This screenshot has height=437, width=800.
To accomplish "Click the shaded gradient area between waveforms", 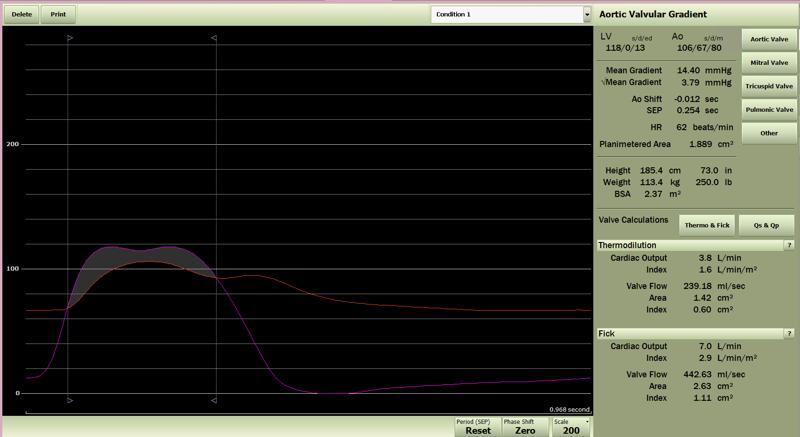I will point(110,258).
